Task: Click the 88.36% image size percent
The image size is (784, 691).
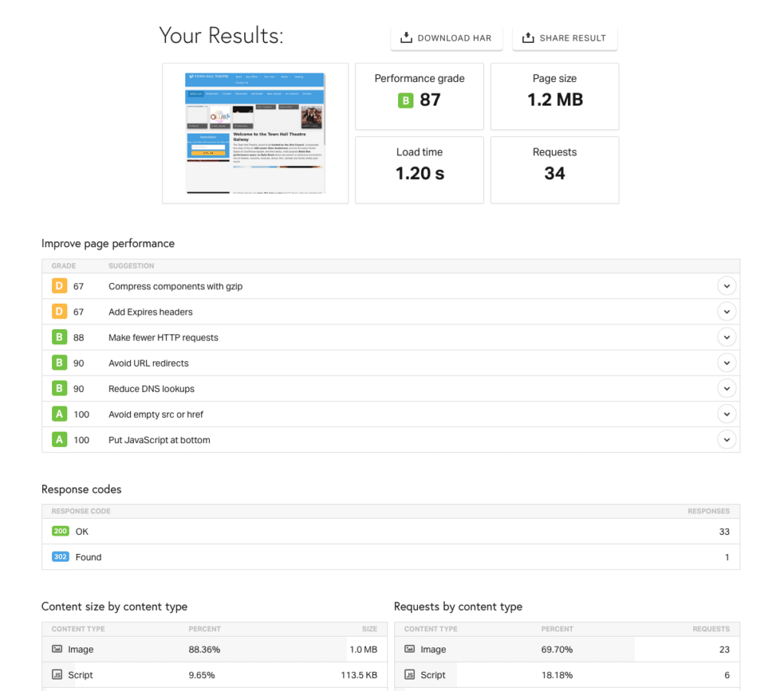Action: pyautogui.click(x=204, y=650)
